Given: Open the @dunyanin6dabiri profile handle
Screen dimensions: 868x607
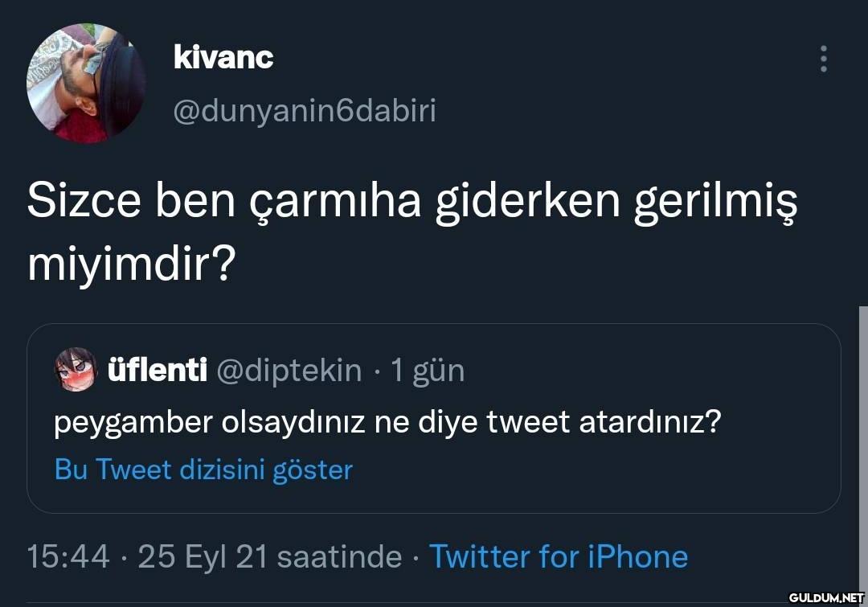Looking at the screenshot, I should click(305, 111).
